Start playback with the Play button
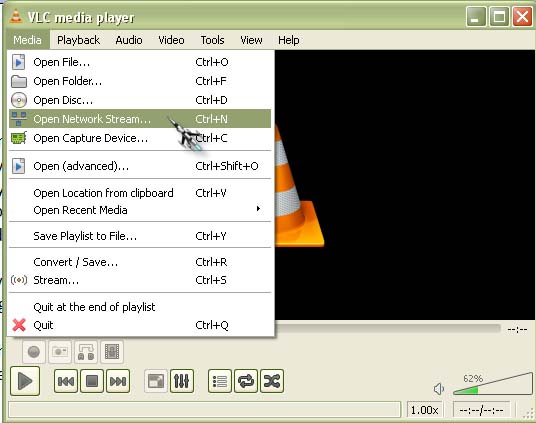536x423 pixels. [x=25, y=381]
